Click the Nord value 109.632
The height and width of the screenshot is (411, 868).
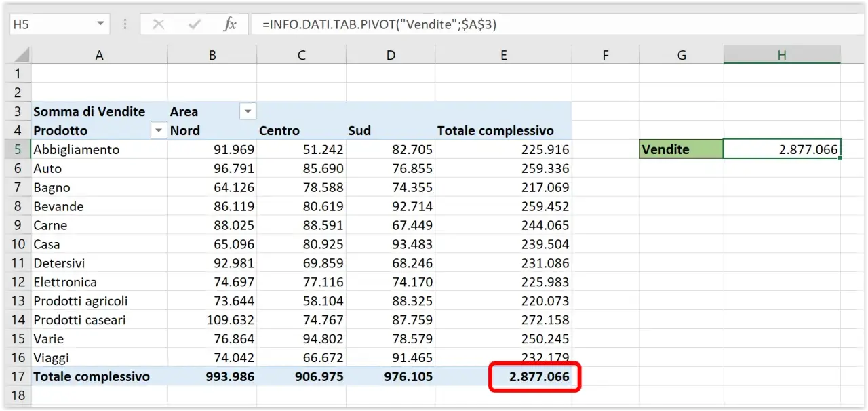point(230,319)
